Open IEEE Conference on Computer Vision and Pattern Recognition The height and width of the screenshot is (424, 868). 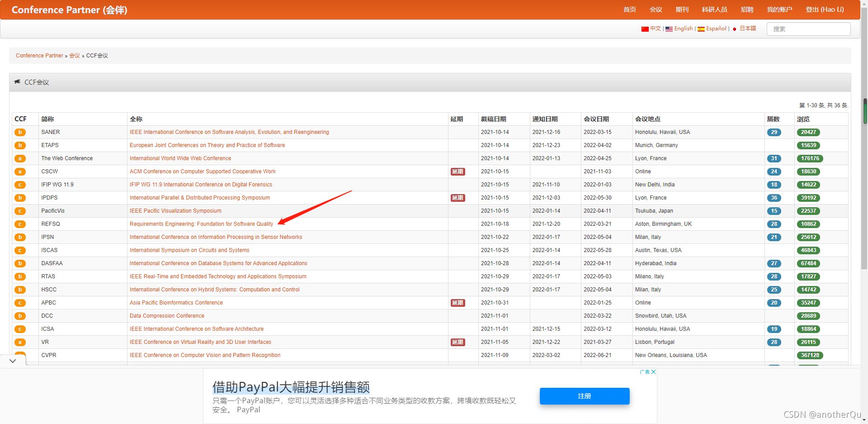205,355
